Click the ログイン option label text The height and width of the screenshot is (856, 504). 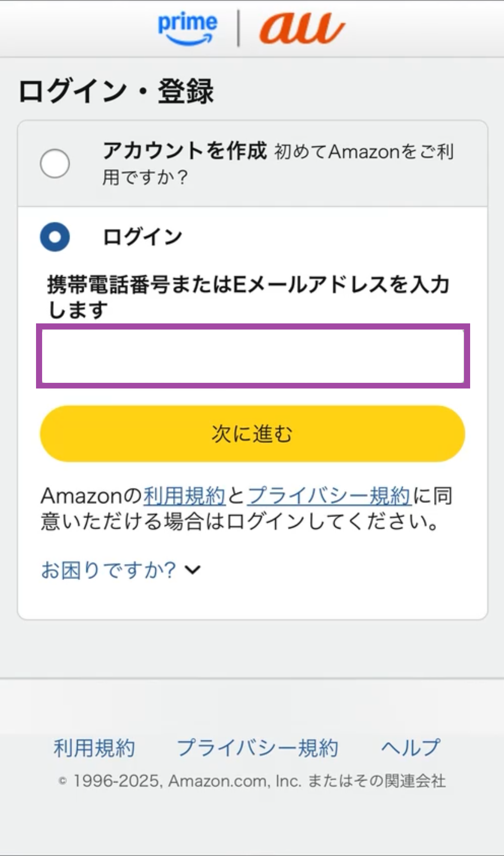coord(142,237)
